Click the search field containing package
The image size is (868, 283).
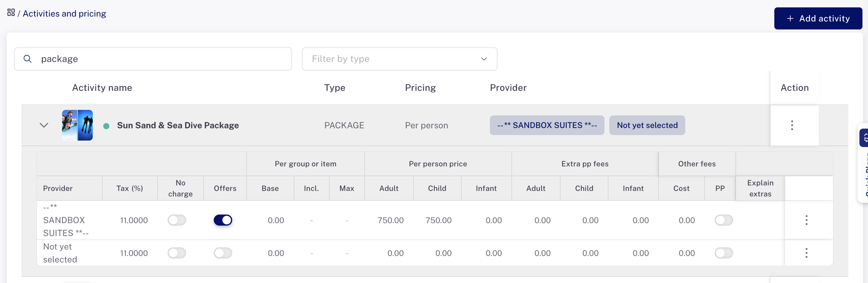coord(153,59)
